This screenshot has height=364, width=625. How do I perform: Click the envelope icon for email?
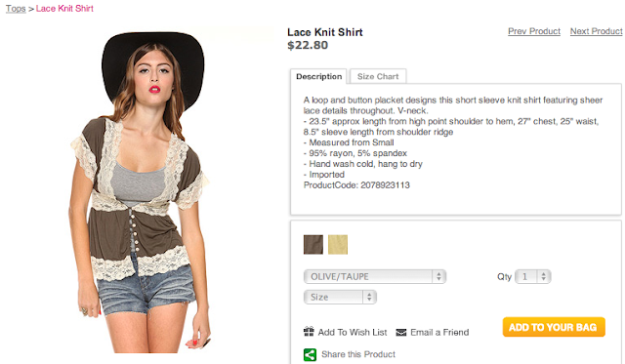click(401, 332)
